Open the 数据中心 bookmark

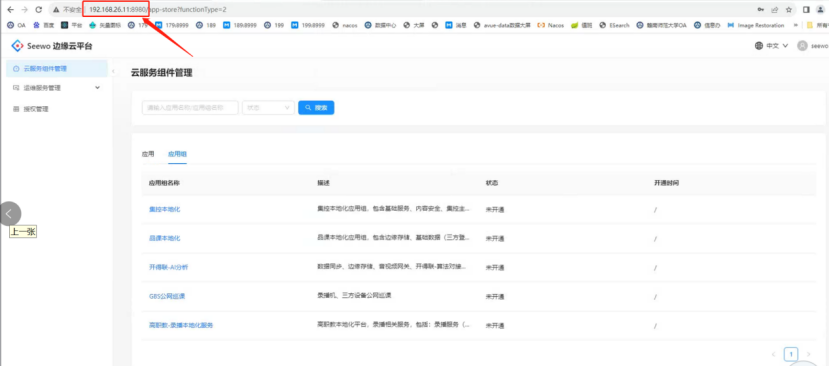[381, 25]
